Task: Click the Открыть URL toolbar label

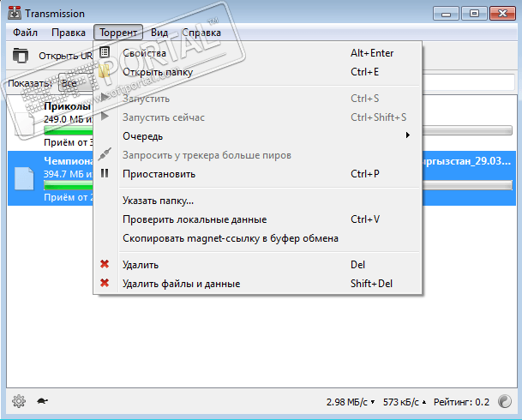Action: pos(65,56)
